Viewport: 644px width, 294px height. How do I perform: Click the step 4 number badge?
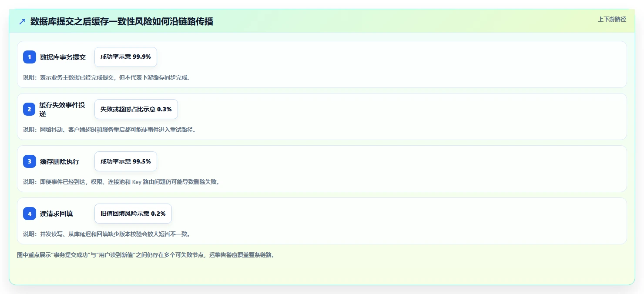click(30, 214)
